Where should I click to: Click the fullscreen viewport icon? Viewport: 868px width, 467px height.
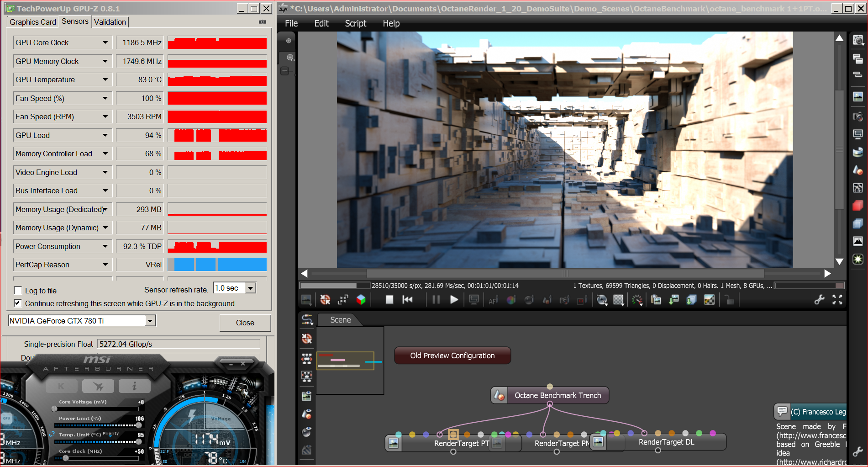coord(837,300)
